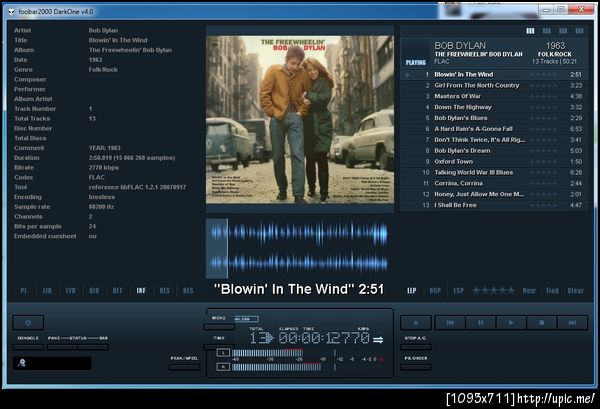
Task: Click the Clear button
Action: 576,291
